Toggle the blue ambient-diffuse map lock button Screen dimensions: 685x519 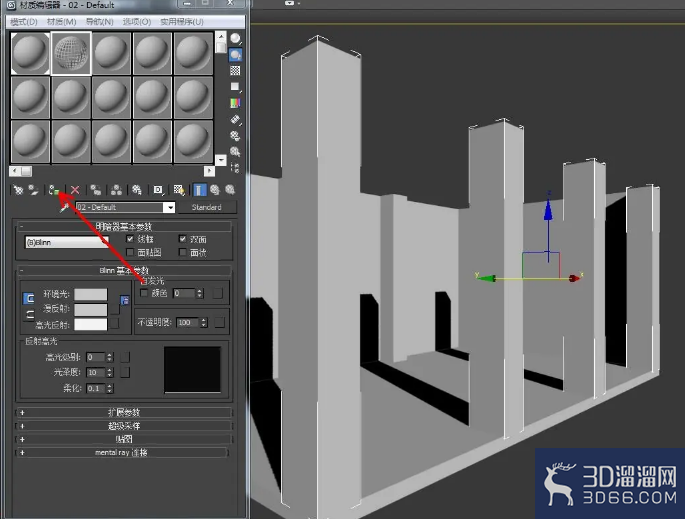(125, 300)
